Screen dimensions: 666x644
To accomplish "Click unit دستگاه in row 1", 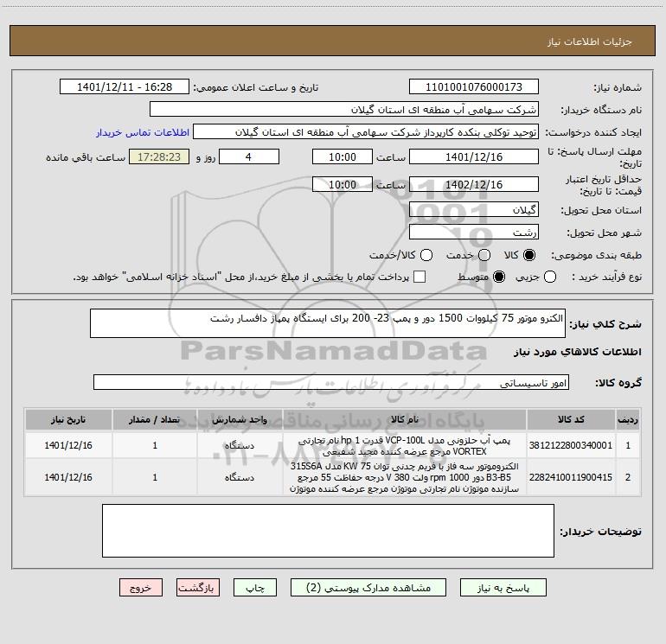I will pos(240,445).
